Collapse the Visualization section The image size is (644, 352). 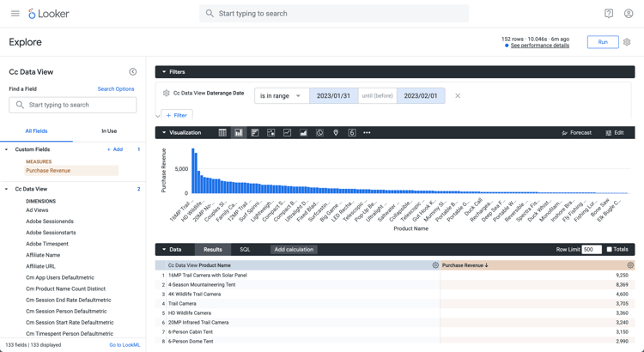164,133
